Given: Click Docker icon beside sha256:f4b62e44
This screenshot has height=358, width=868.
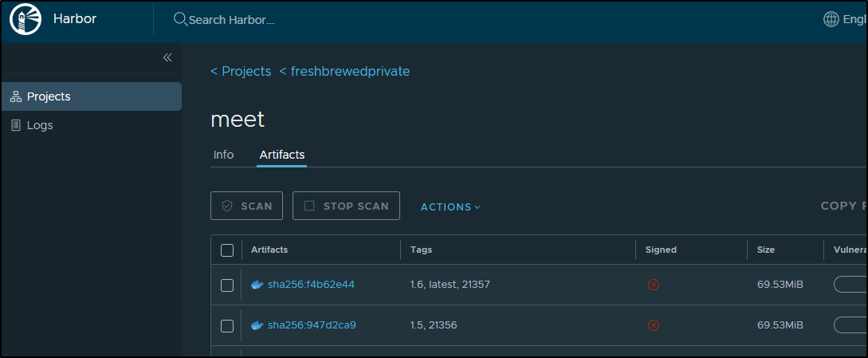Looking at the screenshot, I should (x=257, y=285).
